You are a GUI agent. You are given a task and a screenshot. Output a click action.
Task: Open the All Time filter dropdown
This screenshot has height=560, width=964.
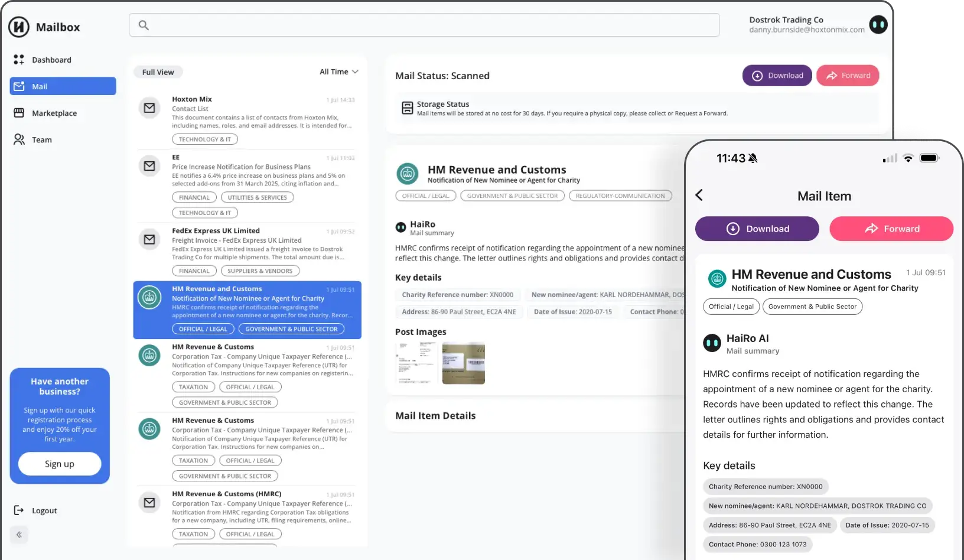(x=338, y=71)
